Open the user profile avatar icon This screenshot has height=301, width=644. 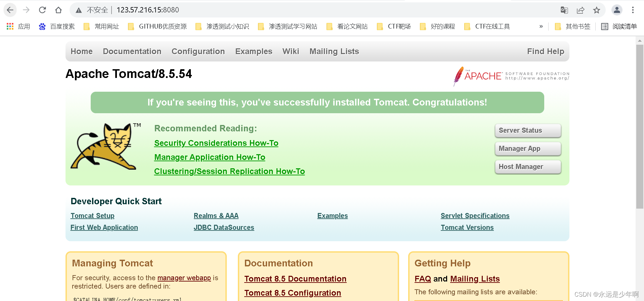617,10
